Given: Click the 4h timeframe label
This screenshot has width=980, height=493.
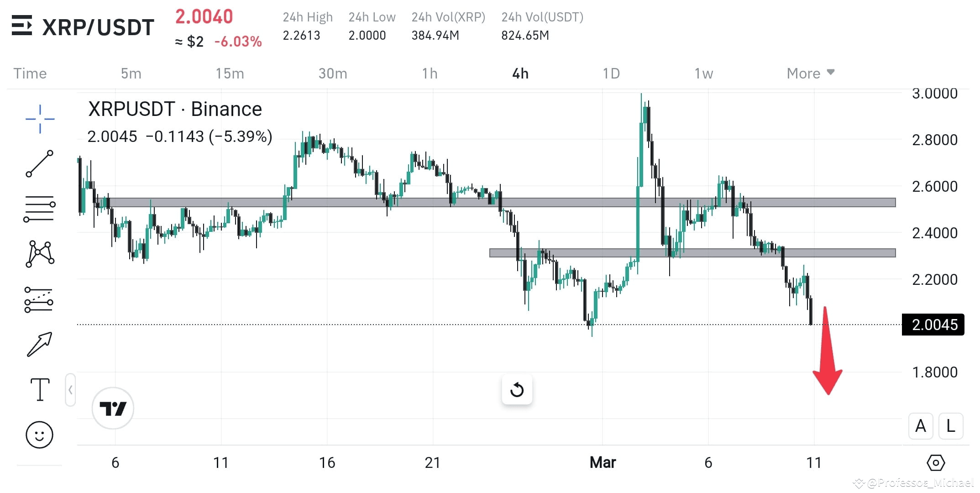Looking at the screenshot, I should tap(520, 73).
